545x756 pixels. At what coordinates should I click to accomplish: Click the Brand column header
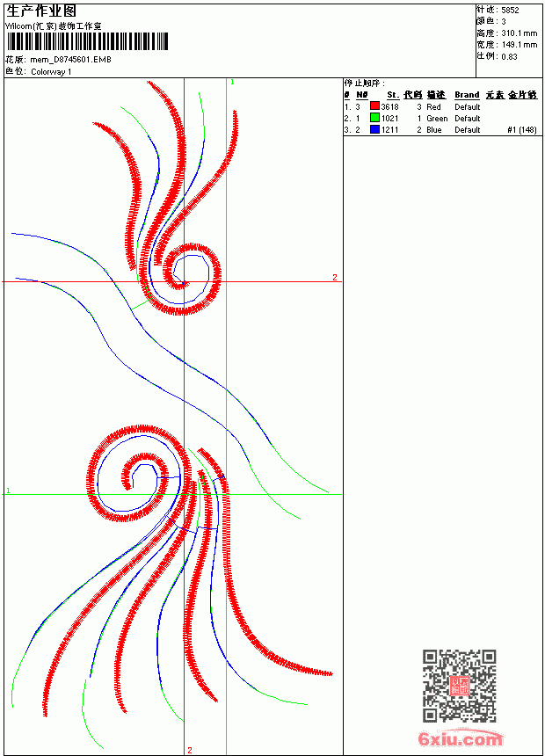pos(467,95)
